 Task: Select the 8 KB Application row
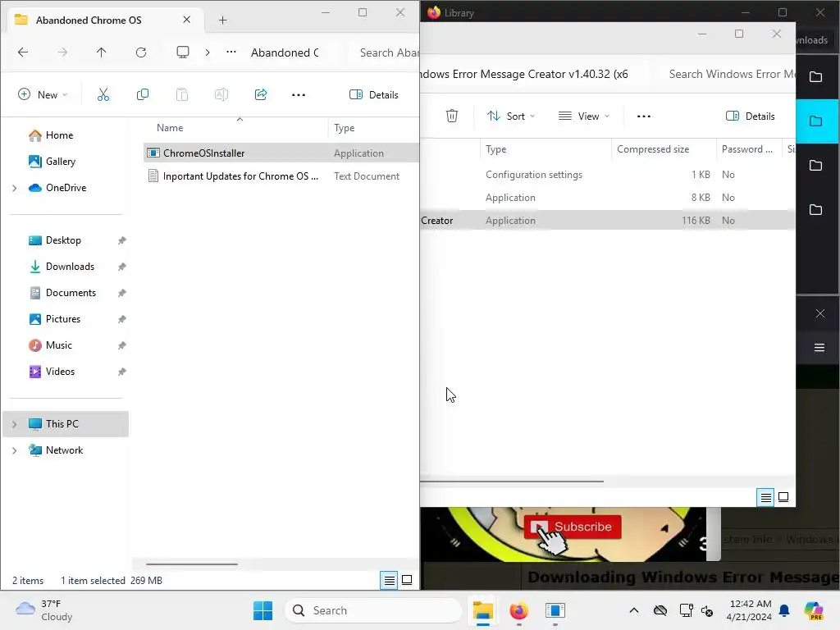608,198
